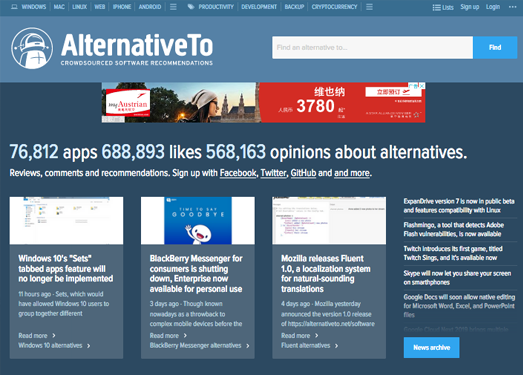This screenshot has height=375, width=523.
Task: Open the BlackBerry Goodbye article thumbnail
Action: pyautogui.click(x=198, y=221)
